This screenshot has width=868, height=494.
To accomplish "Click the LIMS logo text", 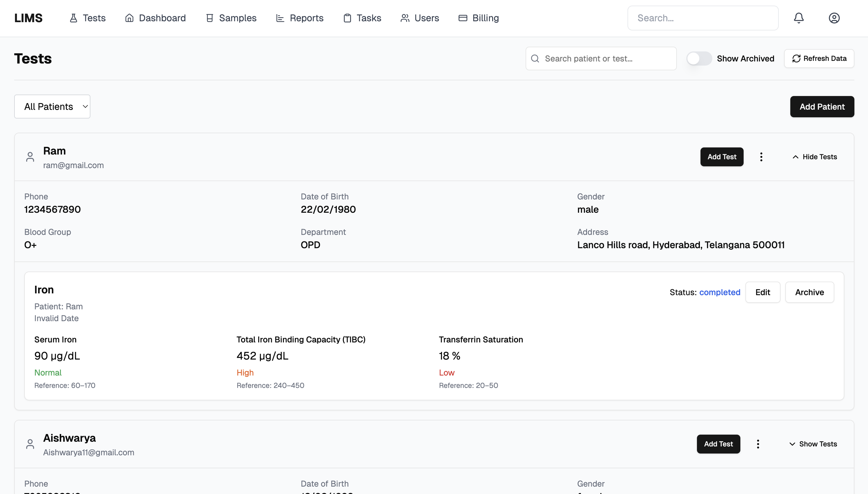I will [28, 18].
